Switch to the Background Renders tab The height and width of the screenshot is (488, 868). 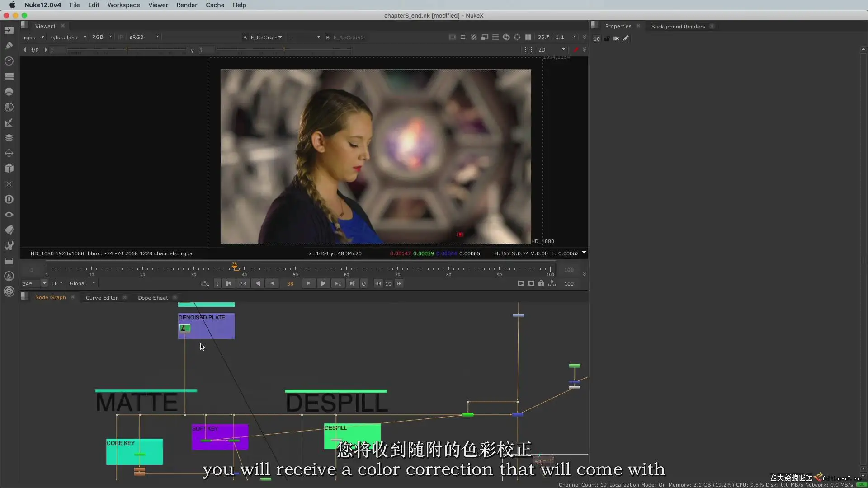coord(678,27)
